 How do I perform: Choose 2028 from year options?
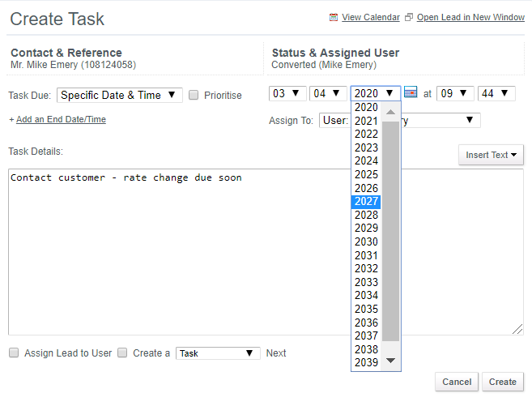(366, 215)
